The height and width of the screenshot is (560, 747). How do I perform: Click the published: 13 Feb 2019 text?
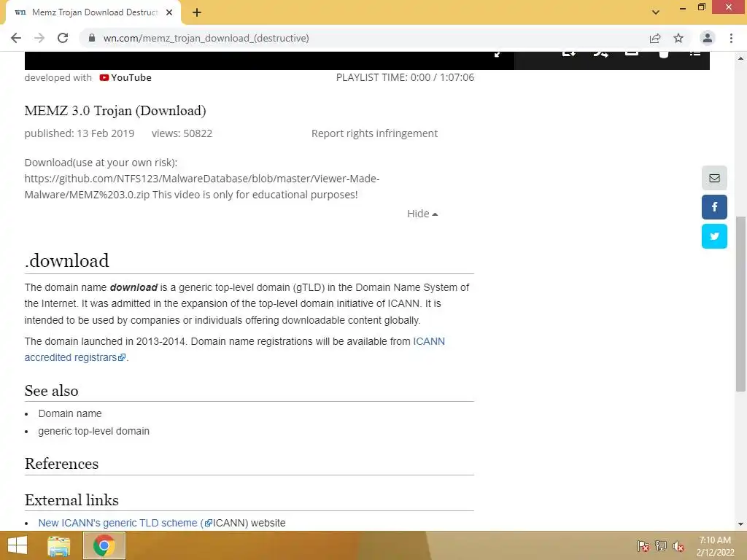[x=80, y=133]
